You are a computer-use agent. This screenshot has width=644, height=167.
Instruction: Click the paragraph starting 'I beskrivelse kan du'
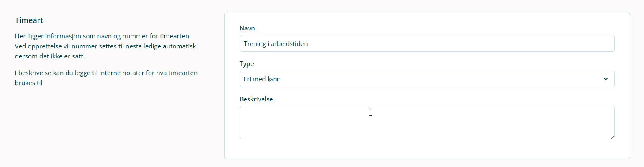coord(106,73)
